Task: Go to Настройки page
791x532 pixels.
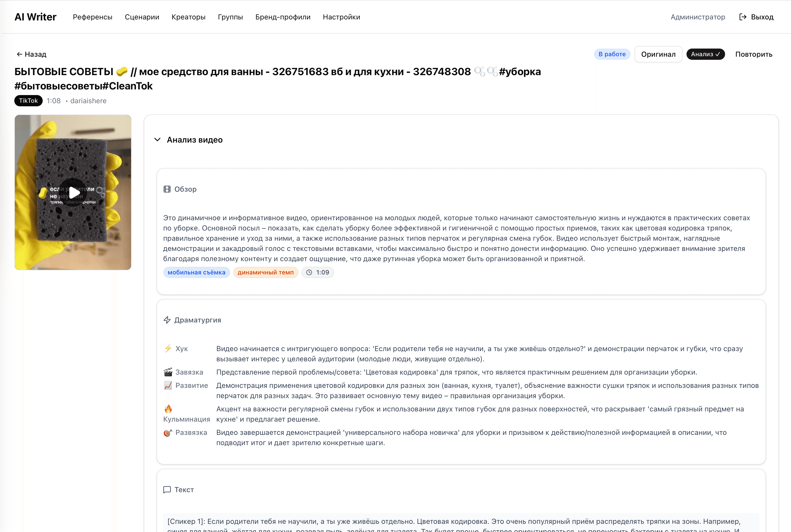Action: pos(341,17)
